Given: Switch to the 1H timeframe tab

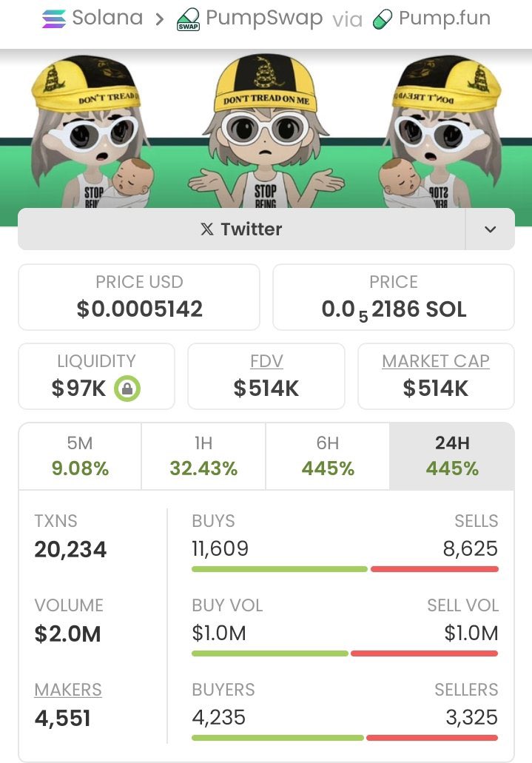Looking at the screenshot, I should coord(203,456).
